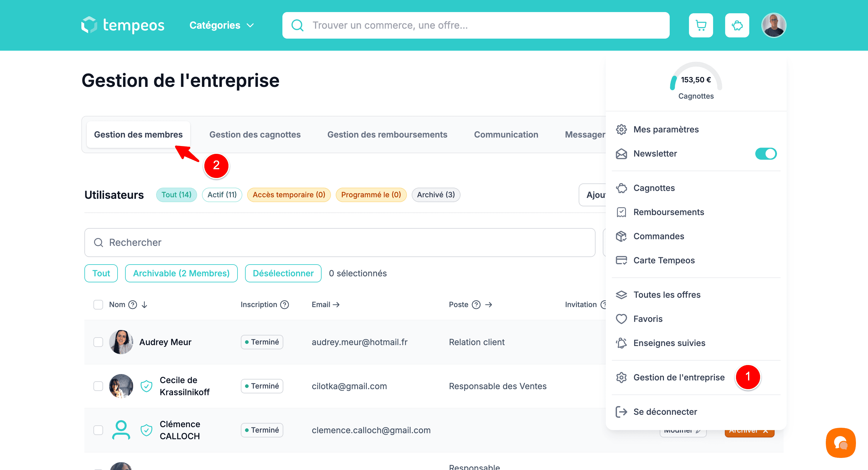Open the user profile avatar menu
The width and height of the screenshot is (868, 470).
tap(773, 25)
